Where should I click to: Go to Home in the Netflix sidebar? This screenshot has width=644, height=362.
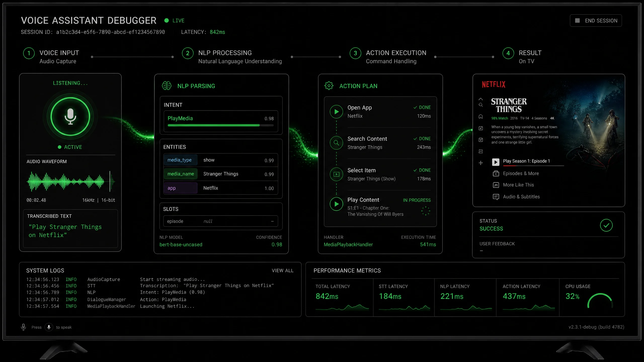[481, 116]
